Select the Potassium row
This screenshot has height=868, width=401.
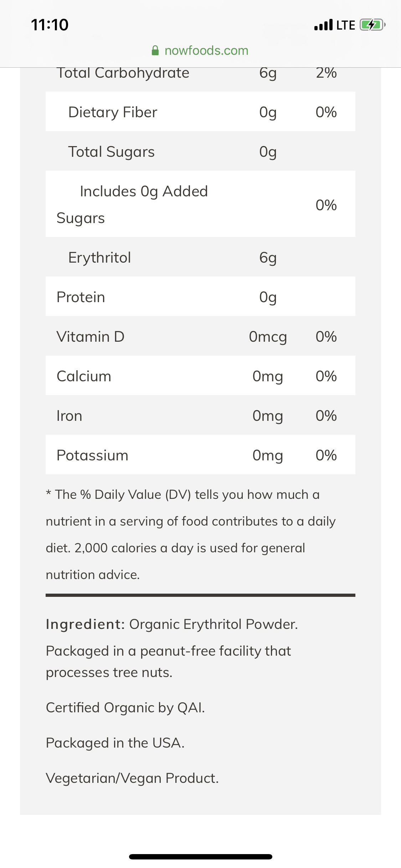pyautogui.click(x=200, y=455)
